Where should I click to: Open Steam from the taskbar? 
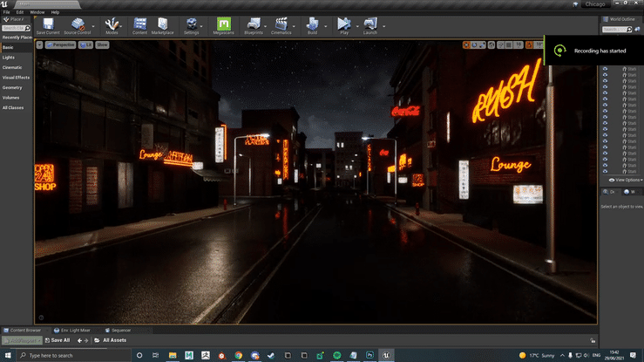point(271,355)
